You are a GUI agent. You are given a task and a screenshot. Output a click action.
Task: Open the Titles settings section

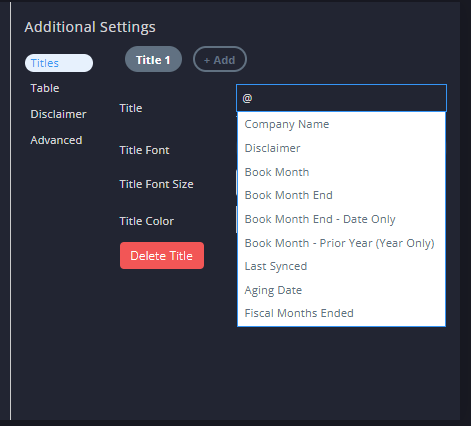click(59, 63)
